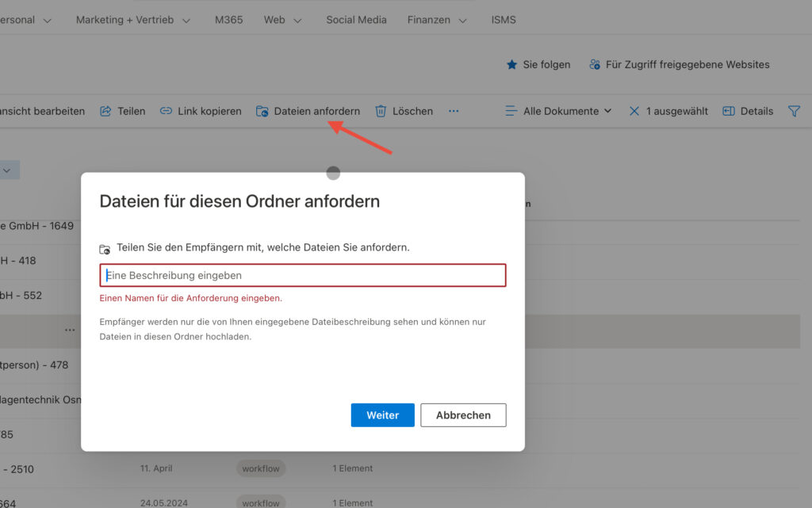Screen dimensions: 812x508
Task: Click the filter funnel icon
Action: point(794,112)
